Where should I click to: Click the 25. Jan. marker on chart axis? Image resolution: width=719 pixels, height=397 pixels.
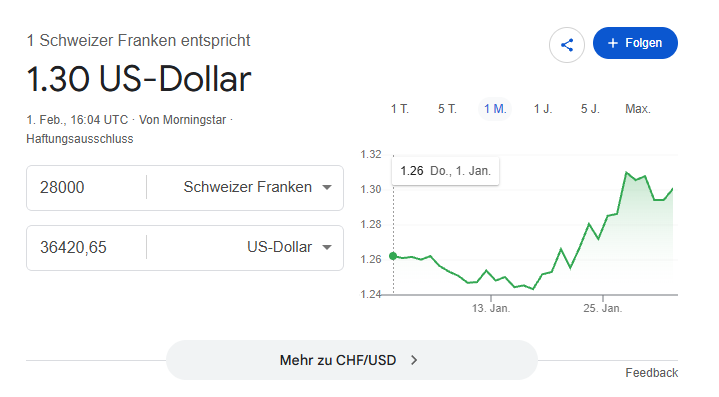[x=603, y=309]
